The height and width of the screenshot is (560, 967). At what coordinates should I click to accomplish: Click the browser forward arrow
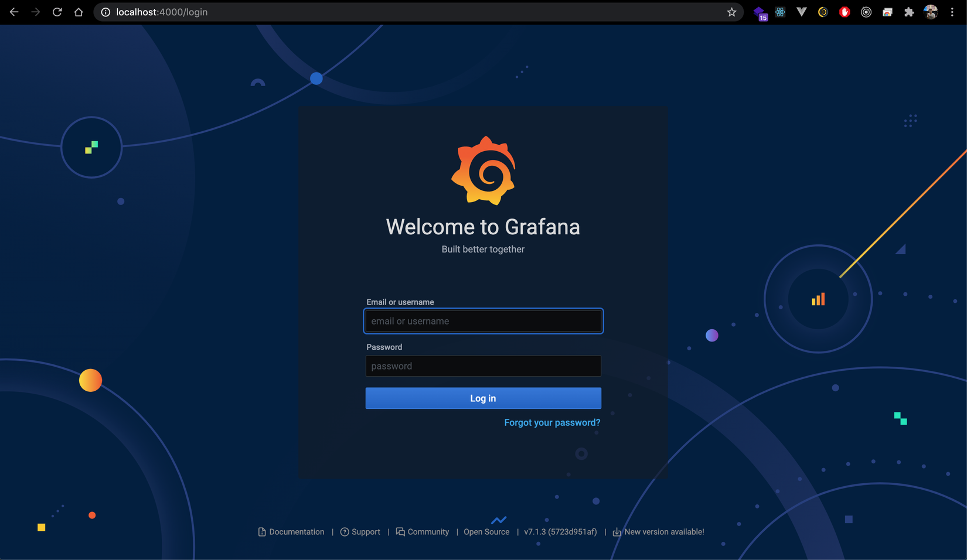click(x=36, y=12)
